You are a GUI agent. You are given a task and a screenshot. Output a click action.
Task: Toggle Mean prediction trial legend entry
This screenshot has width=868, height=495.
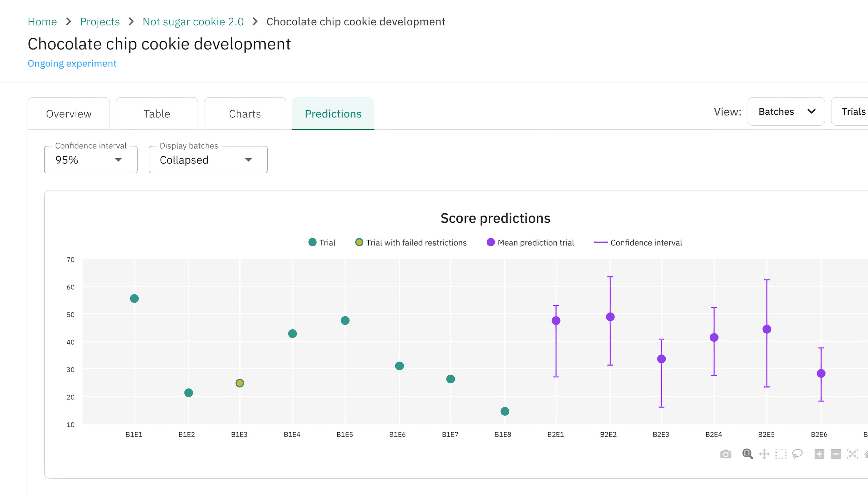530,242
